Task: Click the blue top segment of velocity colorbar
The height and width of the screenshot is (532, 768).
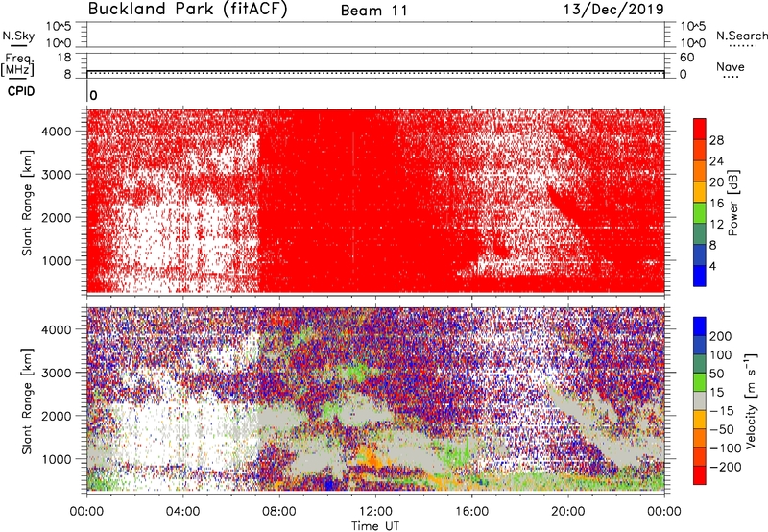Action: point(700,326)
